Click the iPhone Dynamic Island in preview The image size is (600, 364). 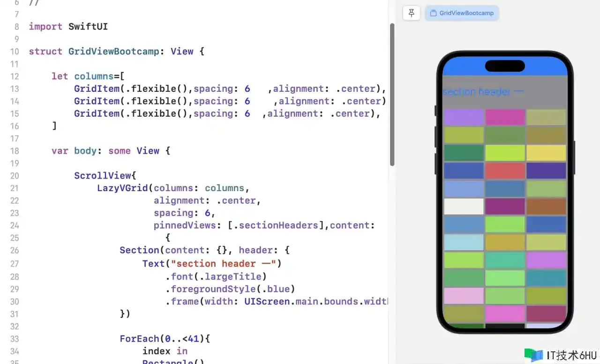tap(505, 66)
